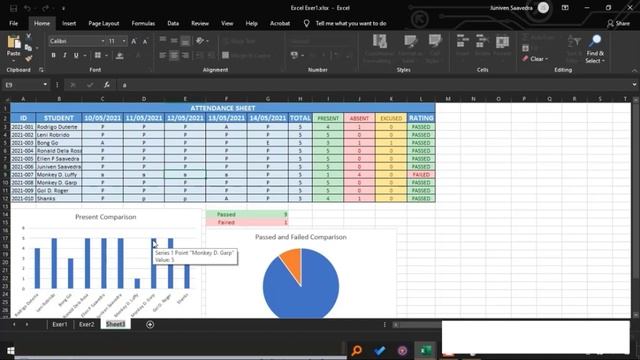Click Windows Start button on taskbar
Viewport: 640px width, 360px height.
coord(11,350)
